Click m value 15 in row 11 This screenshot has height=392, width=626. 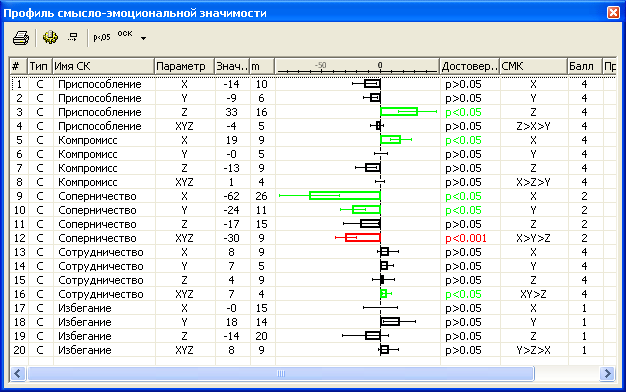click(261, 224)
